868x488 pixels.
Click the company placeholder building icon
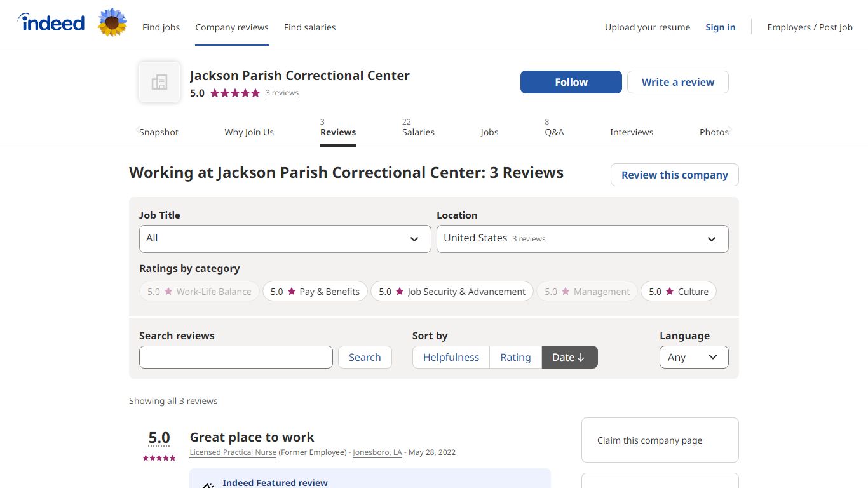(x=159, y=82)
